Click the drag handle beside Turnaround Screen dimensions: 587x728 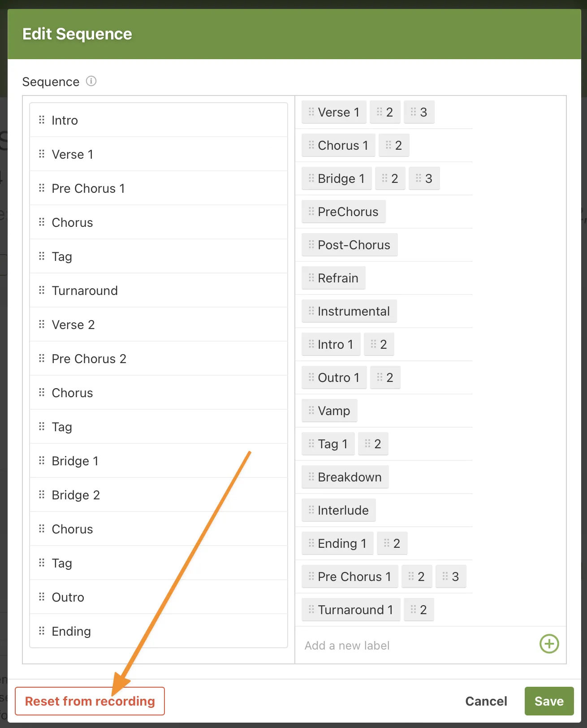(x=42, y=290)
